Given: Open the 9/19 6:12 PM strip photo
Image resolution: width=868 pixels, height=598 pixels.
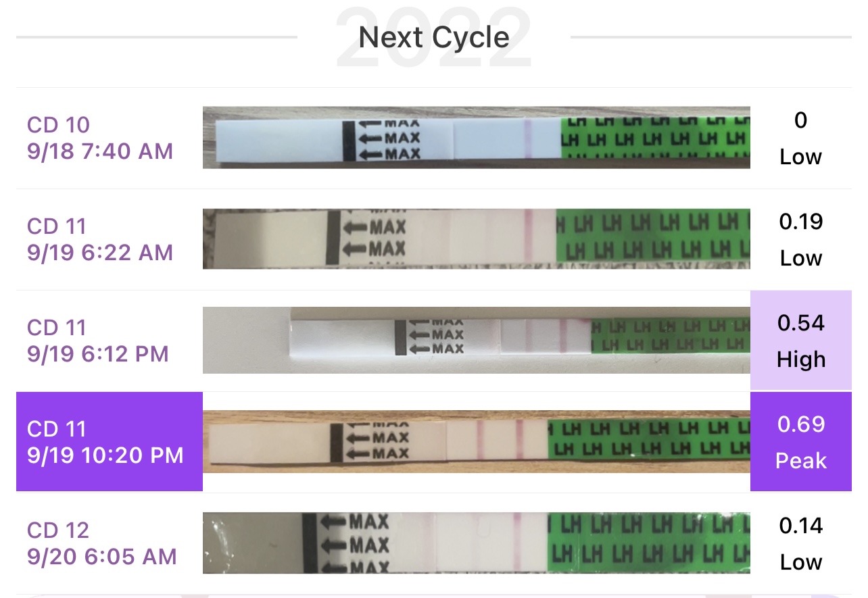Looking at the screenshot, I should 476,341.
